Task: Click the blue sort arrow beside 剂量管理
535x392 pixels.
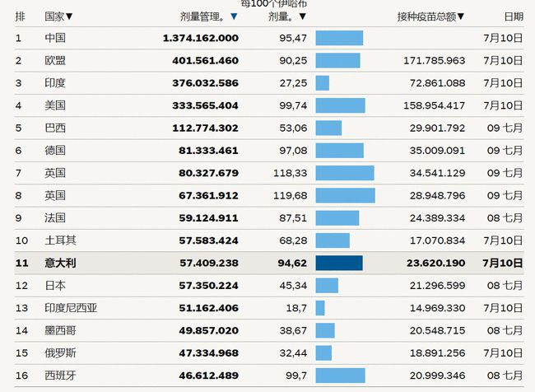Action: click(235, 16)
